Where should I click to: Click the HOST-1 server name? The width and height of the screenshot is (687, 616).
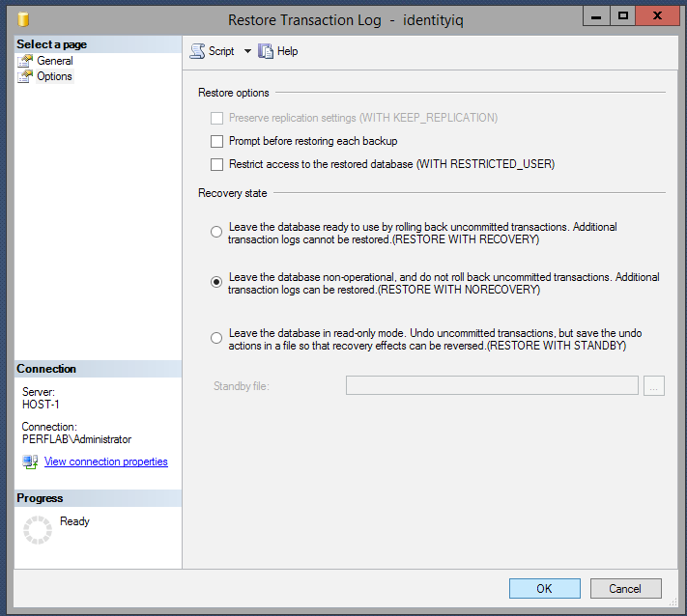click(x=41, y=405)
